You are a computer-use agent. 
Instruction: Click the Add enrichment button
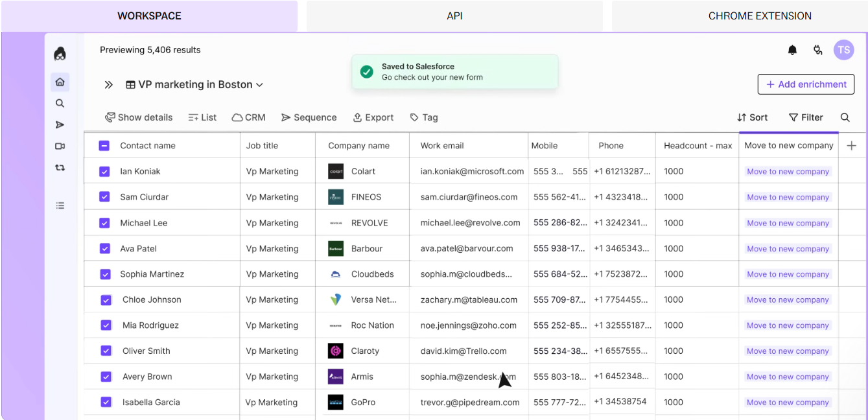(x=806, y=84)
